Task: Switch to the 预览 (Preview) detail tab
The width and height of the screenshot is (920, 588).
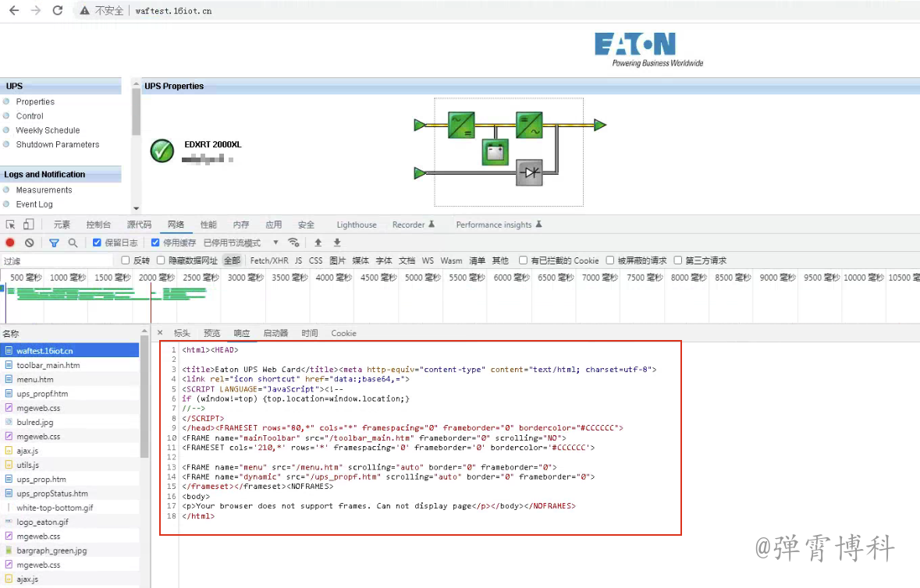Action: pyautogui.click(x=211, y=333)
